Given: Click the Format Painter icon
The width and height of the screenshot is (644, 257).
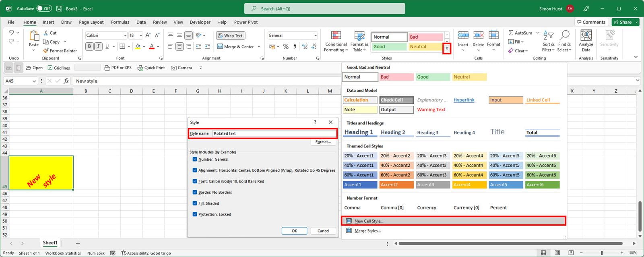Looking at the screenshot, I should pos(46,51).
